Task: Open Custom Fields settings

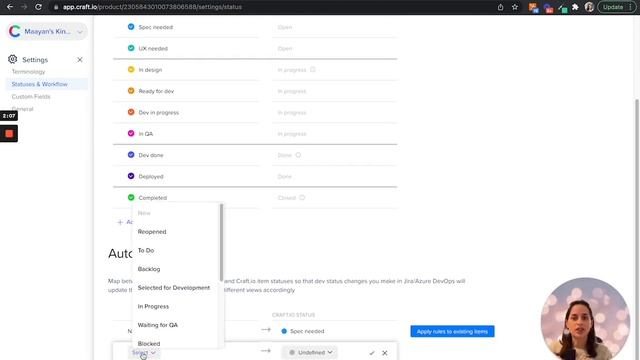Action: click(x=31, y=97)
